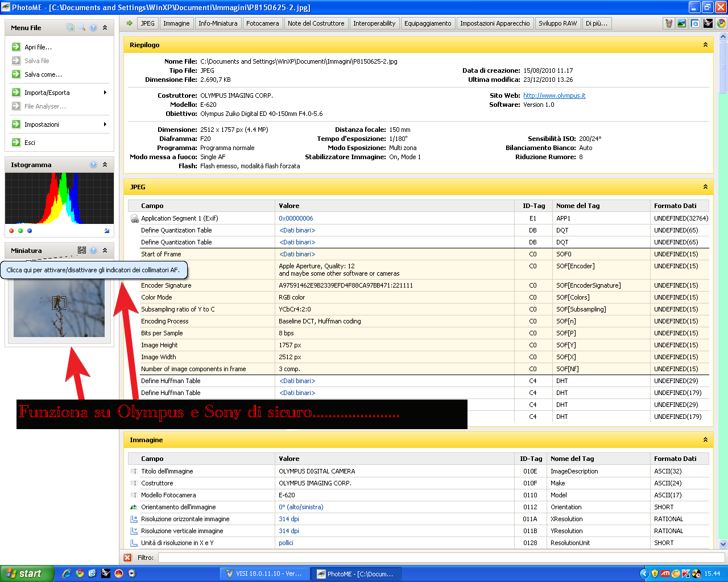
Task: Collapse the Riepilogo section
Action: [x=705, y=45]
